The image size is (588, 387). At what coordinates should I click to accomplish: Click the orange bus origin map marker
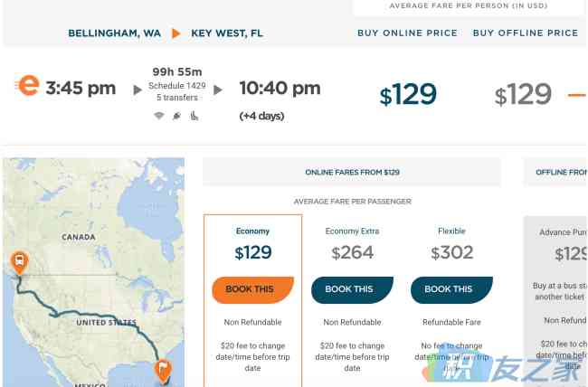coord(20,262)
